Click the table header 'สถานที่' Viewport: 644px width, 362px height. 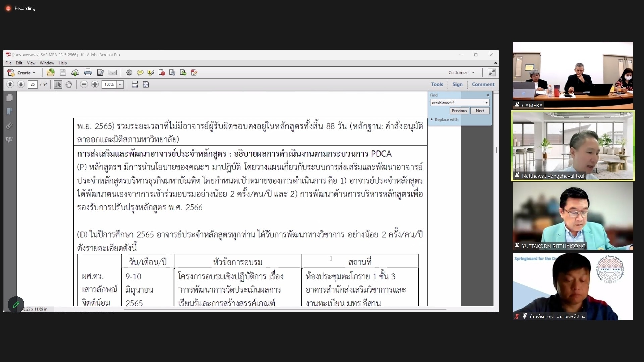[x=360, y=262]
